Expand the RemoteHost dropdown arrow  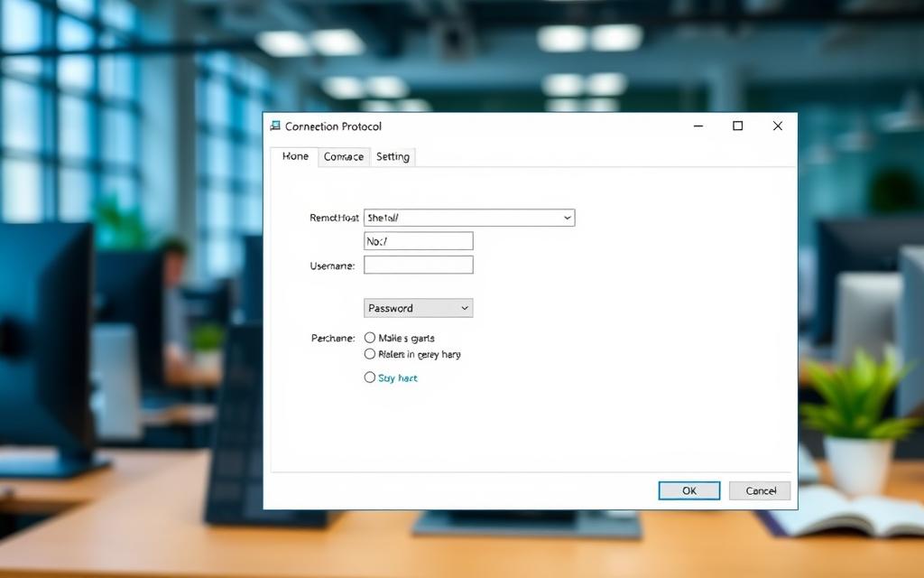click(x=567, y=218)
